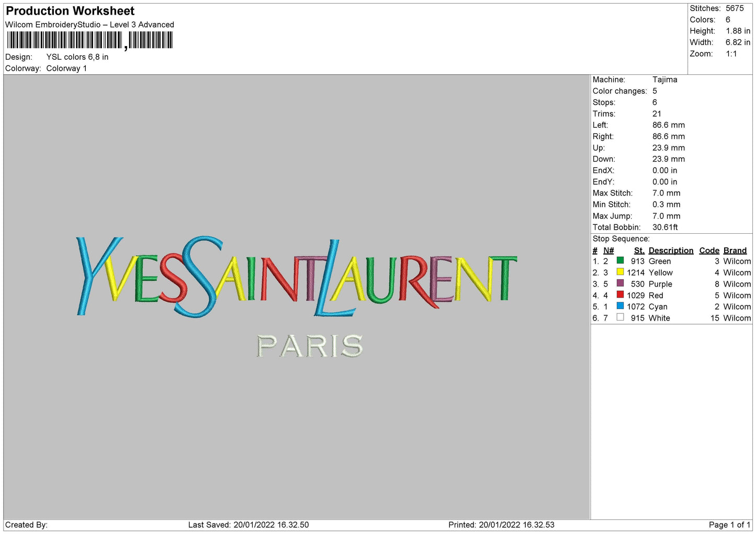756x534 pixels.
Task: Click the White row code 15
Action: [x=715, y=319]
